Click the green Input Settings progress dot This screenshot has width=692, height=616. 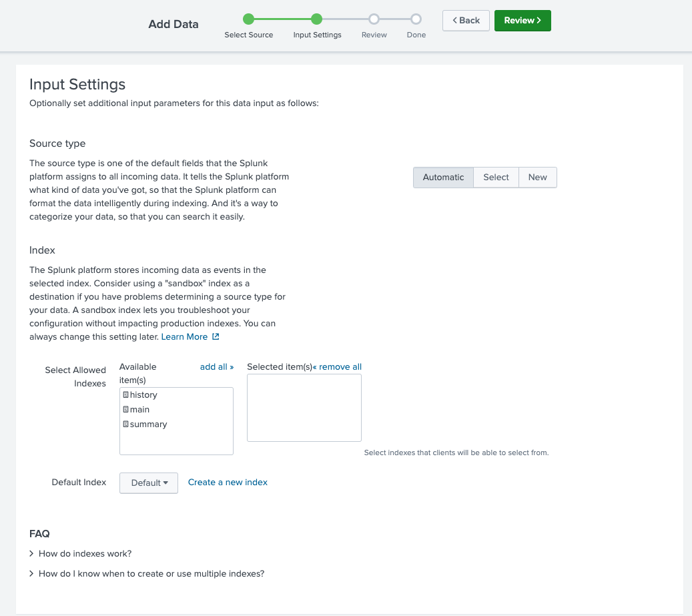tap(317, 19)
